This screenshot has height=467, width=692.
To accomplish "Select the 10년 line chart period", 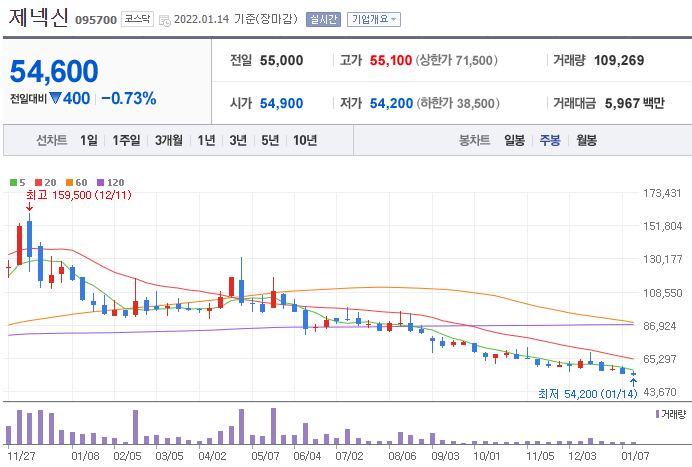I will tap(305, 140).
